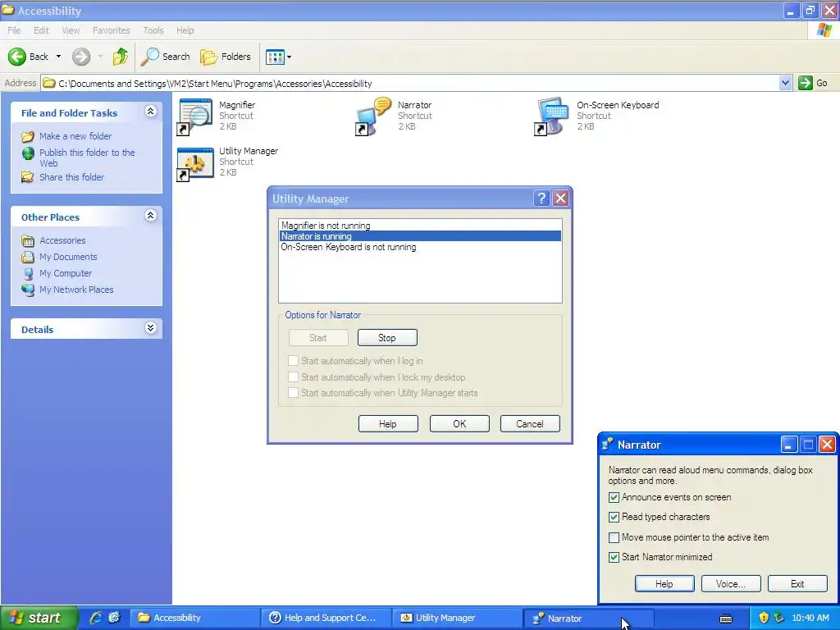Open the View menu
840x630 pixels.
tap(71, 30)
